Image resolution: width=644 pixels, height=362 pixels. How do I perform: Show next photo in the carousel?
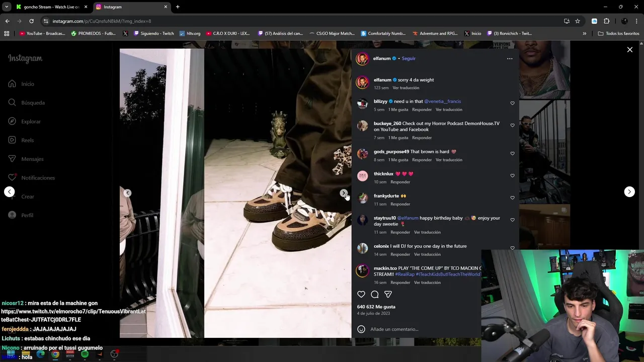click(x=343, y=193)
